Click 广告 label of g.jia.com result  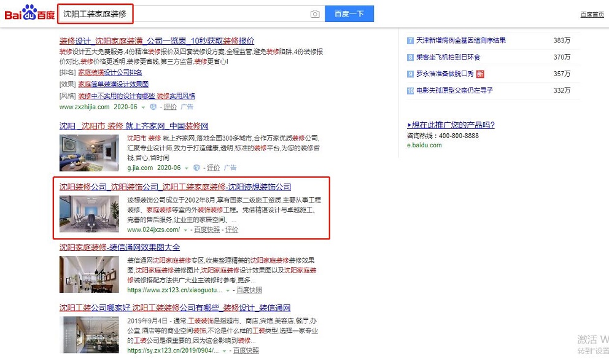click(230, 168)
